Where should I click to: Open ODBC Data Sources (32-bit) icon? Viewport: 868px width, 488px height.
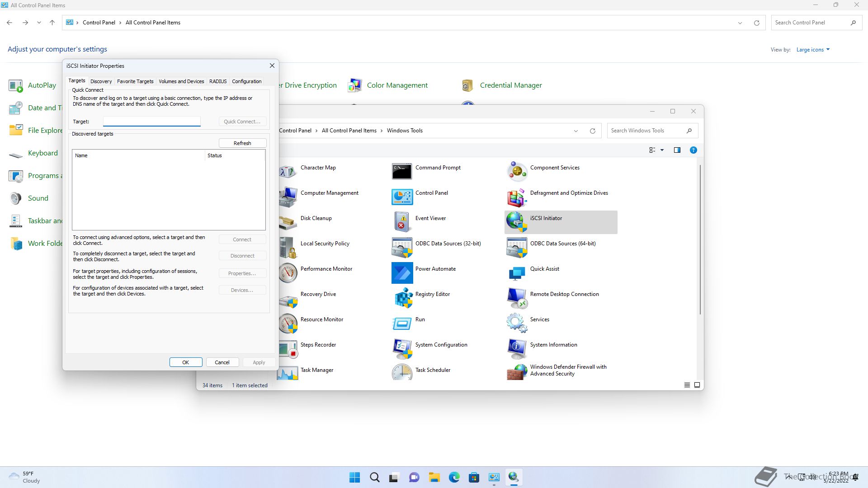click(402, 248)
